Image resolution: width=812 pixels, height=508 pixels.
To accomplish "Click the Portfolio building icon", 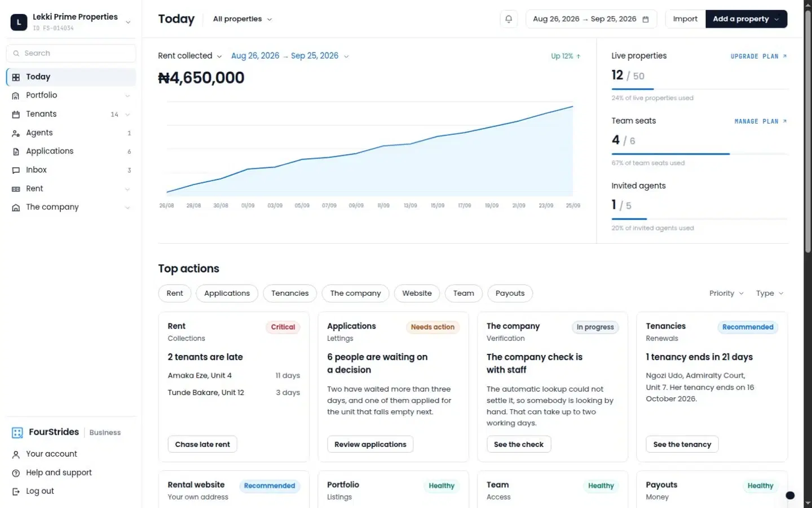I will click(x=16, y=96).
